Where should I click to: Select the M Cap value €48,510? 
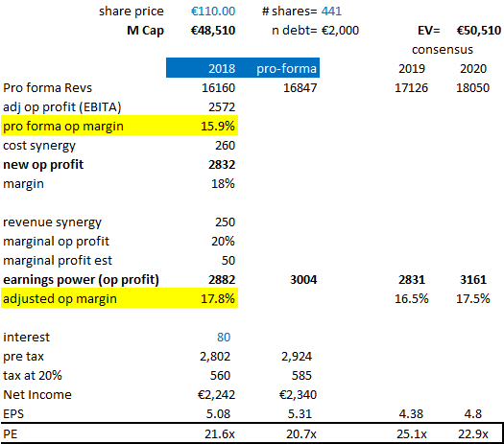pos(213,31)
